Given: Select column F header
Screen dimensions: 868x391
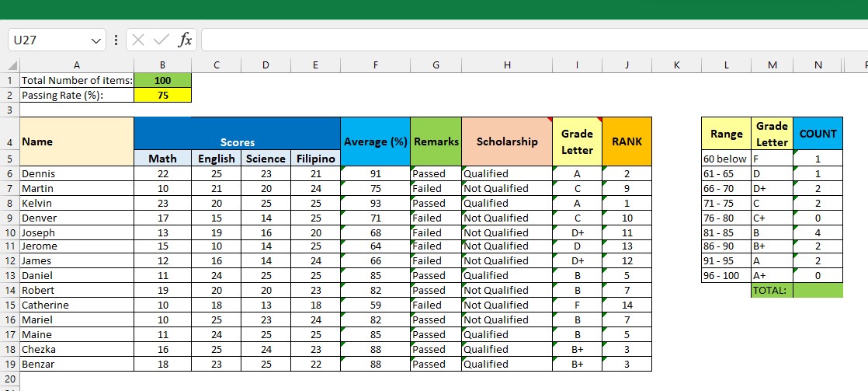Looking at the screenshot, I should pos(375,66).
